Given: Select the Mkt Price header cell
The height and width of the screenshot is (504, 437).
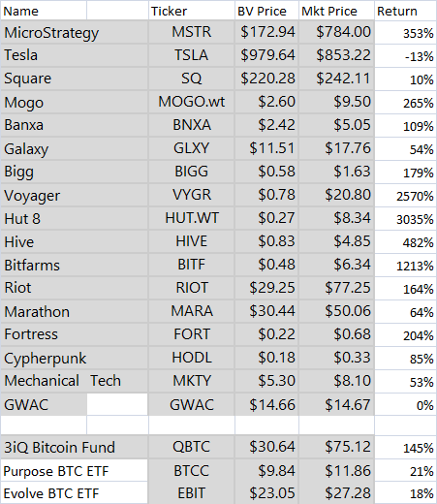Looking at the screenshot, I should coord(336,11).
